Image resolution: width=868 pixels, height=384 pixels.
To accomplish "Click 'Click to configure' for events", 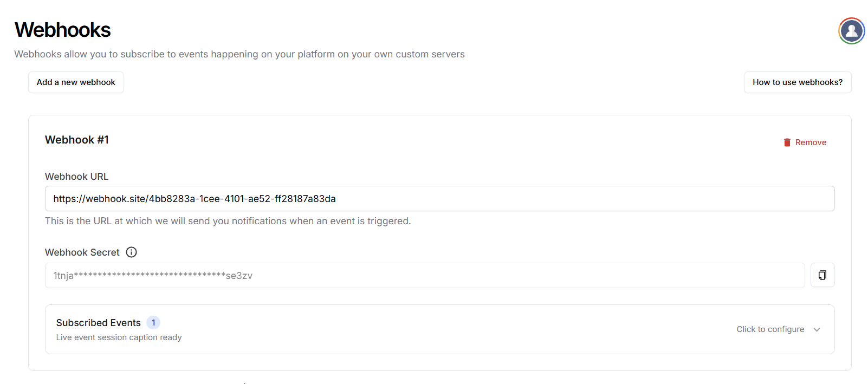I will point(770,329).
